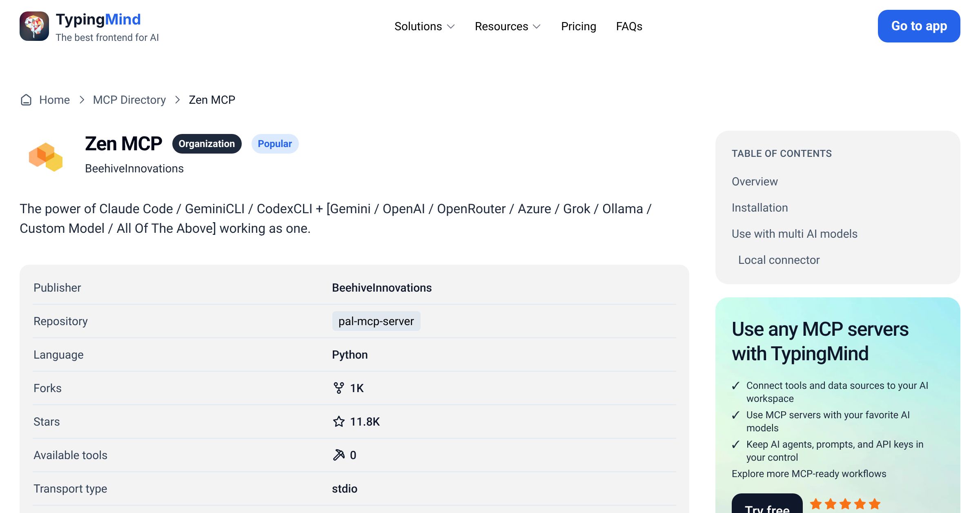
Task: Click the fork icon beside 1K
Action: click(x=339, y=388)
